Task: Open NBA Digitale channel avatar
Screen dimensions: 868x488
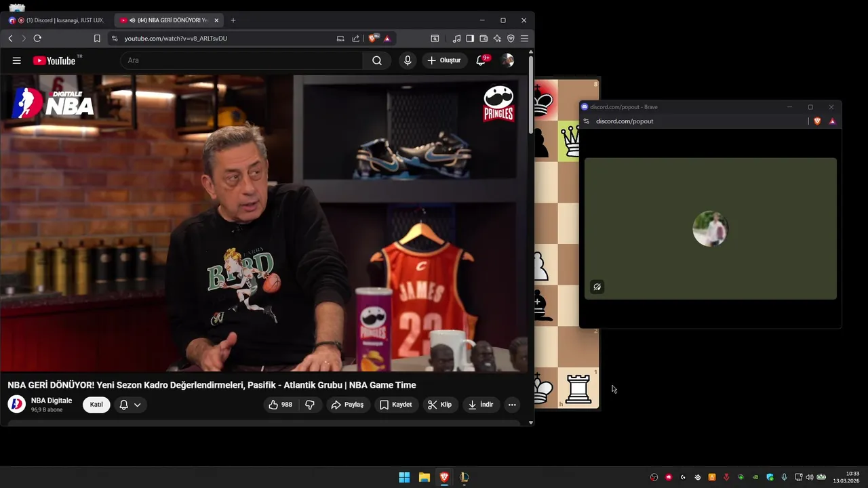Action: 17,405
